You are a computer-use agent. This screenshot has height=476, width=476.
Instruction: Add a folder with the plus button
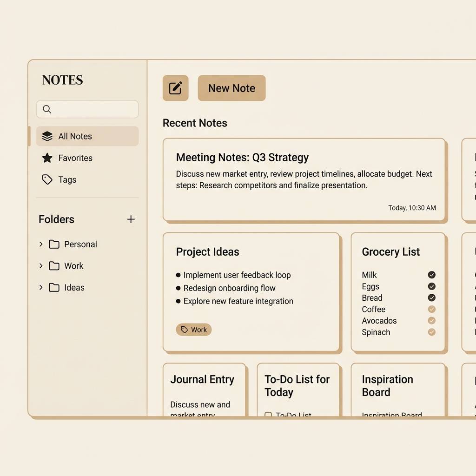click(x=131, y=219)
